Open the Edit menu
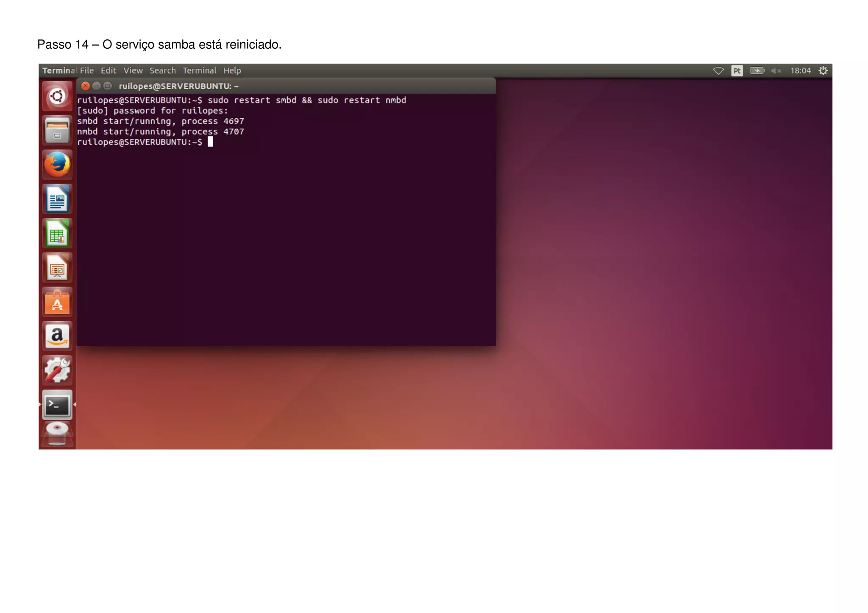 [108, 71]
